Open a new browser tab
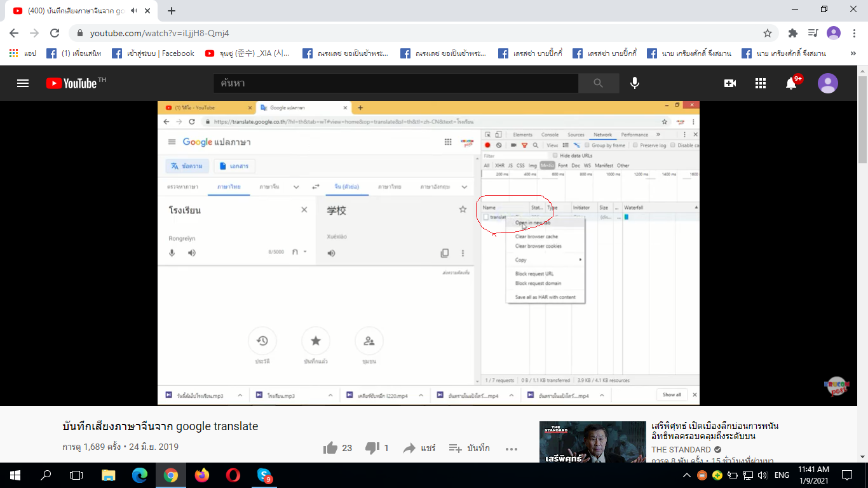The height and width of the screenshot is (488, 868). [172, 10]
